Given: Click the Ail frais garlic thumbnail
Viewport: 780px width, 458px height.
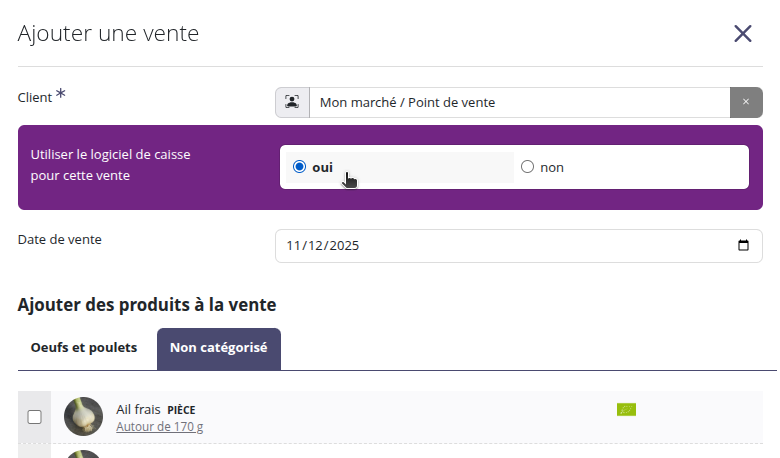Looking at the screenshot, I should point(83,416).
